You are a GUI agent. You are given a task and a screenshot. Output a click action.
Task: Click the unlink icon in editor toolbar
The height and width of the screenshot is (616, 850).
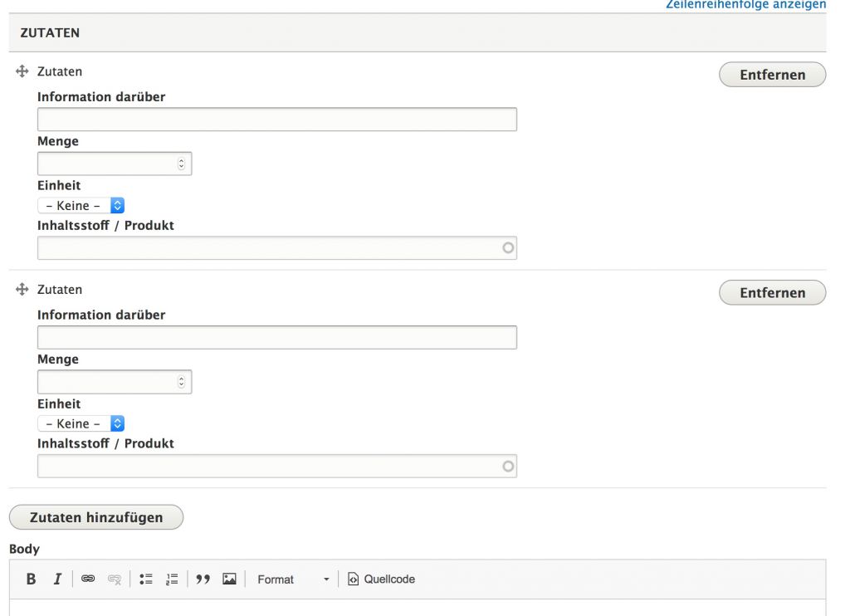coord(115,579)
